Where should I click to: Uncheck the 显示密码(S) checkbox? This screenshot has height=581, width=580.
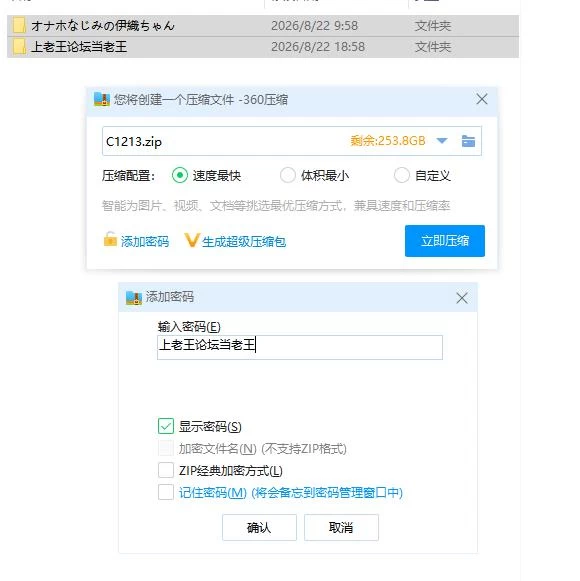(x=166, y=426)
